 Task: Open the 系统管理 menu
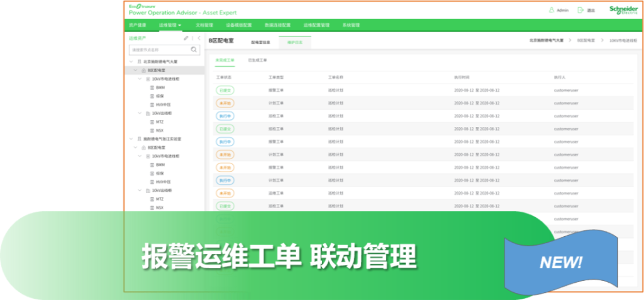click(x=351, y=25)
